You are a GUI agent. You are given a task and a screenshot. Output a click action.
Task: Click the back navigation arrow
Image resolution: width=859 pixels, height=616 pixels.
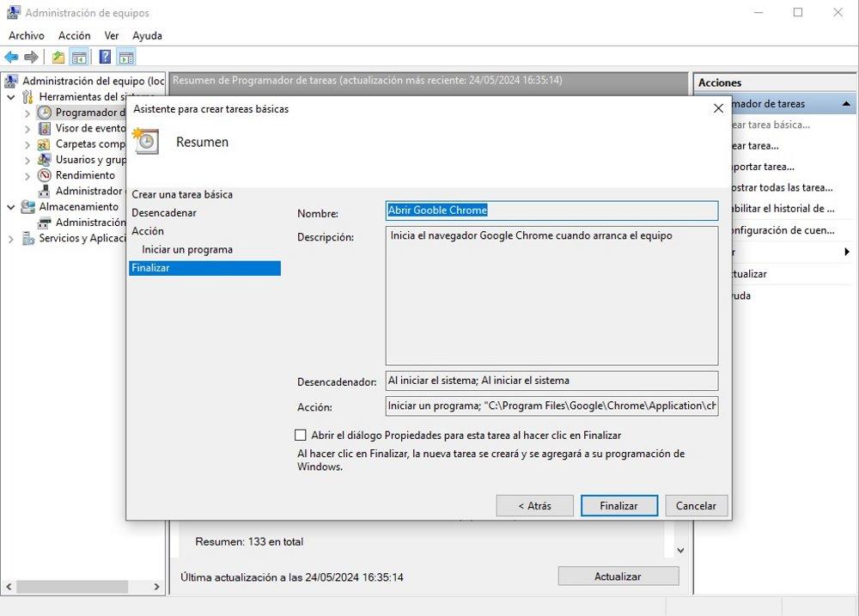point(11,57)
